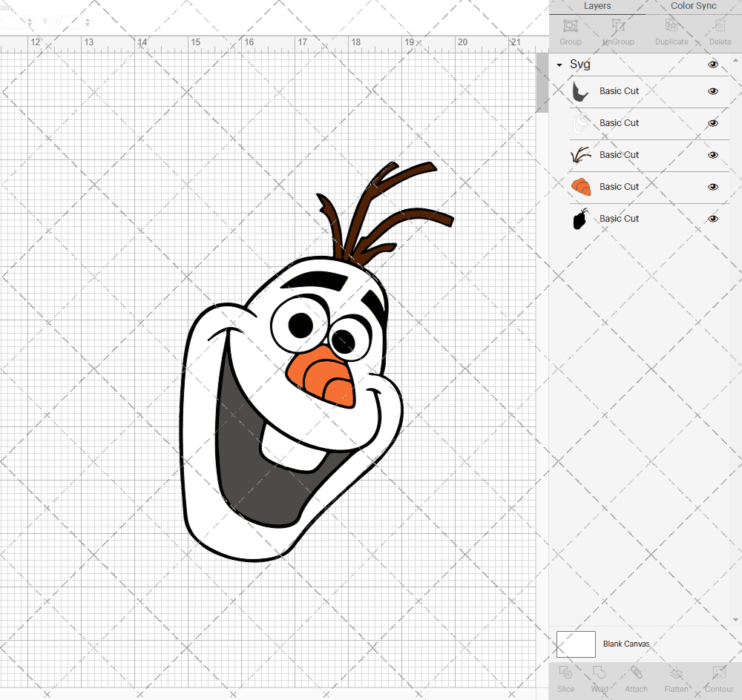Hide the brown twig hair Basic Cut layer
This screenshot has width=742, height=700.
[712, 155]
